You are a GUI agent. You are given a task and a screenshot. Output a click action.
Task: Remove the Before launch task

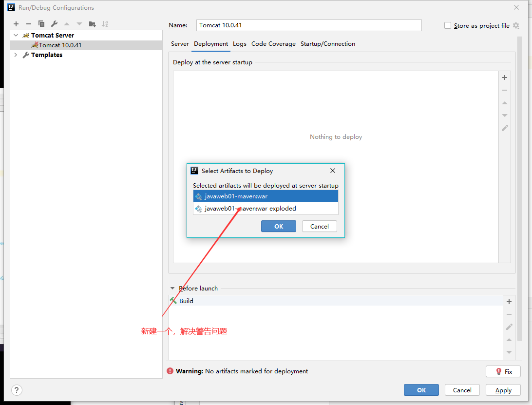tap(509, 314)
